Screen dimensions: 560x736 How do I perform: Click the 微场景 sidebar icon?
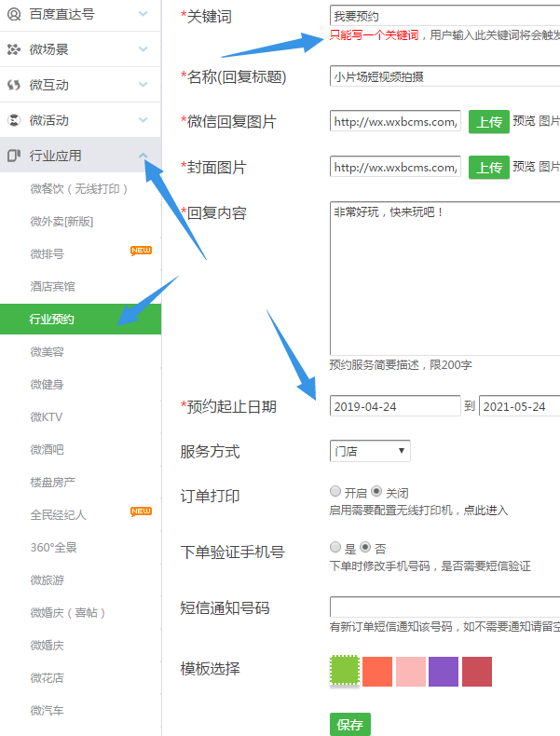[x=13, y=49]
